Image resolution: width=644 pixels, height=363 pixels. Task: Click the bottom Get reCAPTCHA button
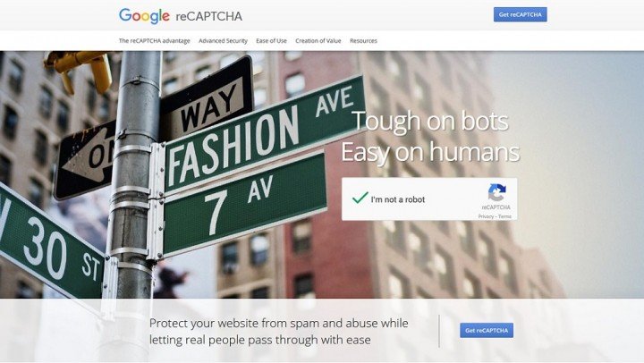click(x=487, y=330)
